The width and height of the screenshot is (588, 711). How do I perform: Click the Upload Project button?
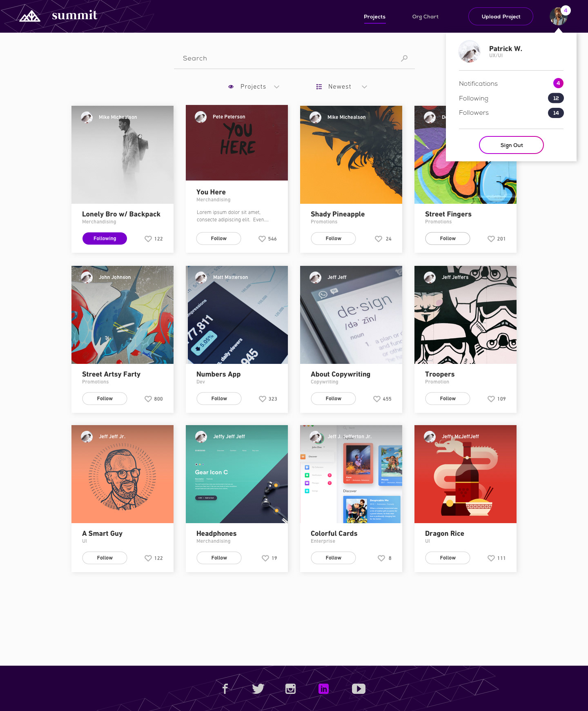tap(501, 16)
